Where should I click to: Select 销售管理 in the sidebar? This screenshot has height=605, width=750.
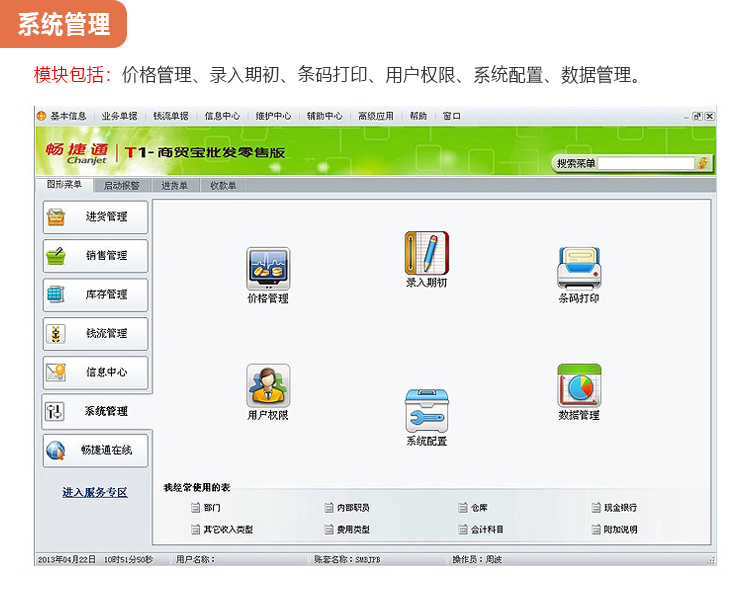click(x=95, y=256)
